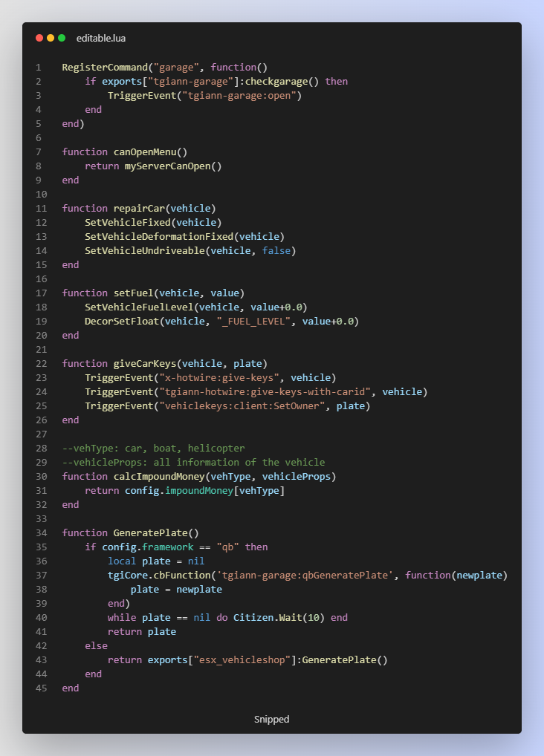544x756 pixels.
Task: Click line number 16 in gutter
Action: coord(42,278)
